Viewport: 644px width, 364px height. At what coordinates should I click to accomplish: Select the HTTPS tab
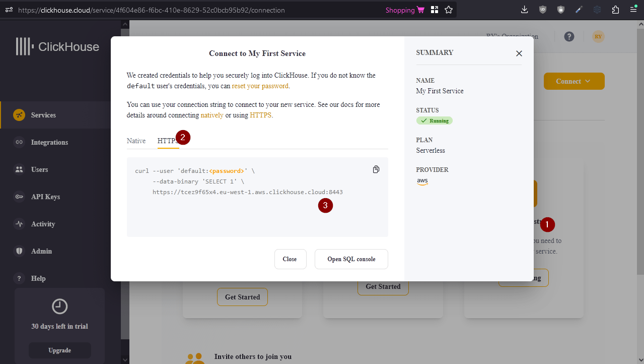[168, 141]
